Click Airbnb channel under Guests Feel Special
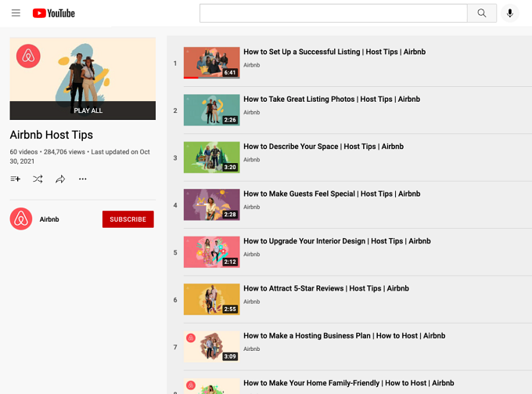This screenshot has width=532, height=394. [252, 207]
